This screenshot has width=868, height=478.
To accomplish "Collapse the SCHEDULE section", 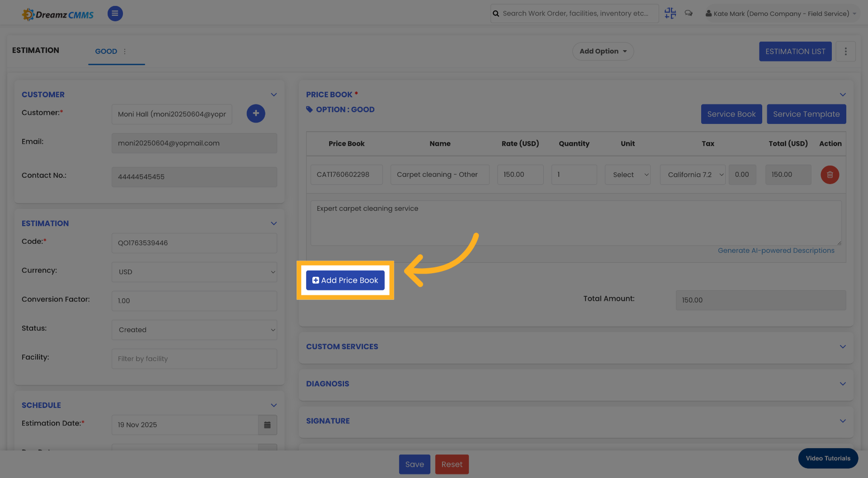I will click(x=274, y=405).
